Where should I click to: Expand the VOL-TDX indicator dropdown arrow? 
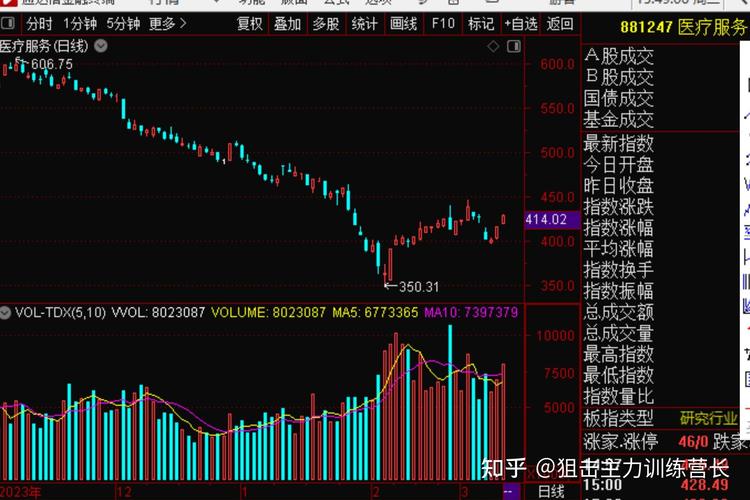[6, 312]
